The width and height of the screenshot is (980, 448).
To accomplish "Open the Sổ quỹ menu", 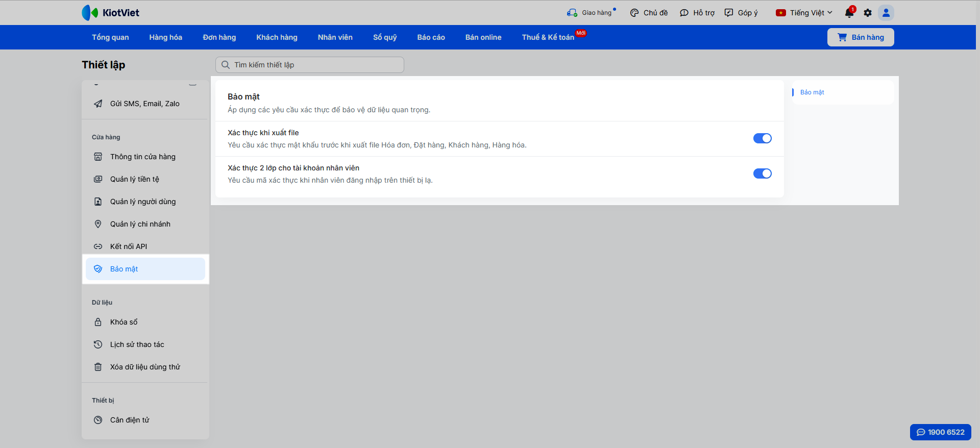I will click(x=385, y=37).
